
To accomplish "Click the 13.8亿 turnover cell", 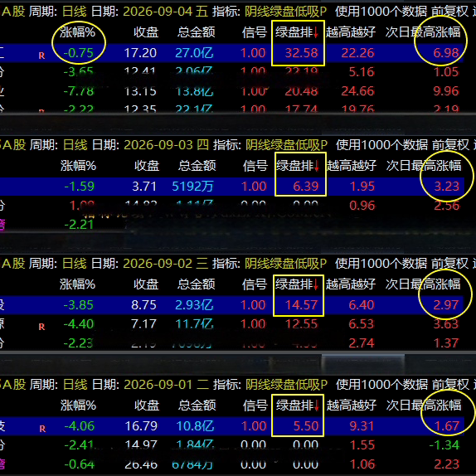I will tap(194, 91).
